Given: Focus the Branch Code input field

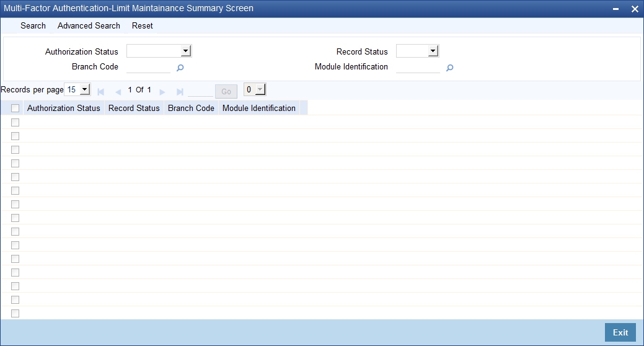Looking at the screenshot, I should (x=148, y=67).
